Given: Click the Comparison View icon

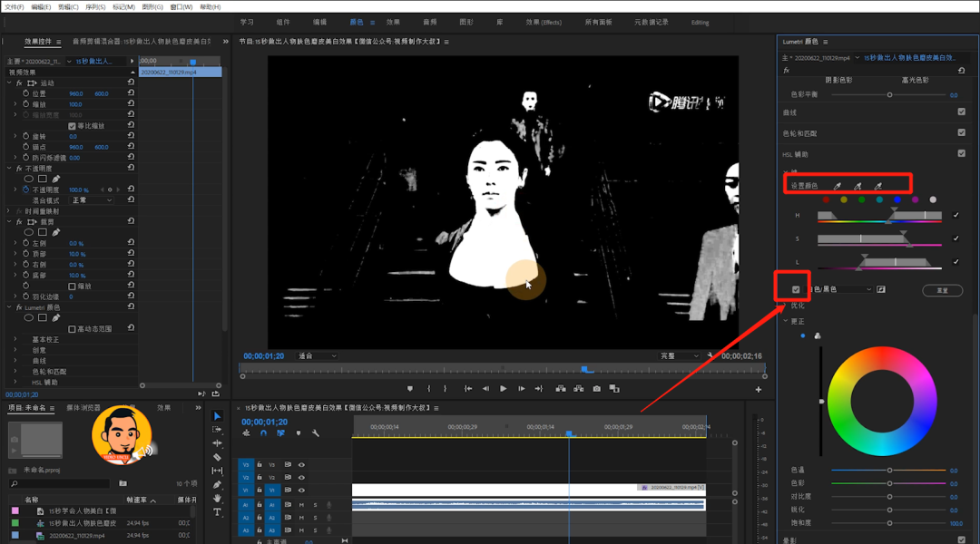Looking at the screenshot, I should (614, 388).
